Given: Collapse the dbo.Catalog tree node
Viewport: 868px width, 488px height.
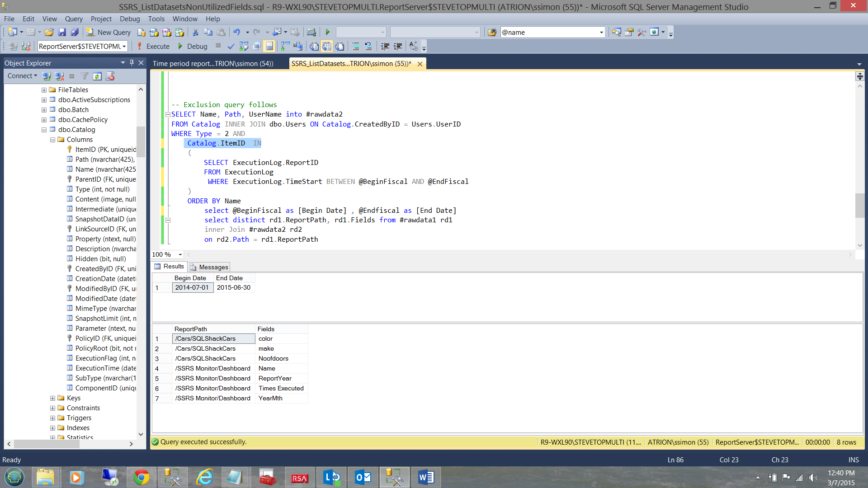Looking at the screenshot, I should tap(44, 130).
